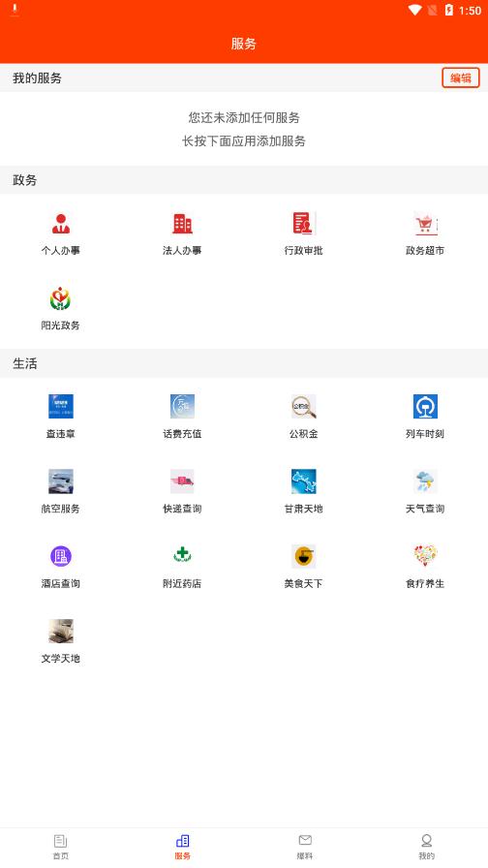
Task: Tap the battery status icon
Action: tap(448, 10)
